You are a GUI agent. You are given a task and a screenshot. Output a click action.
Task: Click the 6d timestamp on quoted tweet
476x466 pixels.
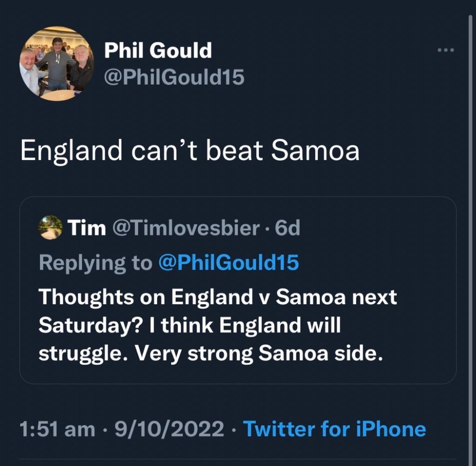(287, 228)
